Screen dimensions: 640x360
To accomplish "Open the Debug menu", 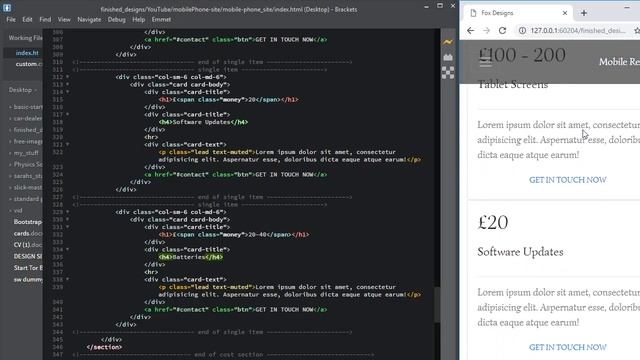I will tap(117, 20).
